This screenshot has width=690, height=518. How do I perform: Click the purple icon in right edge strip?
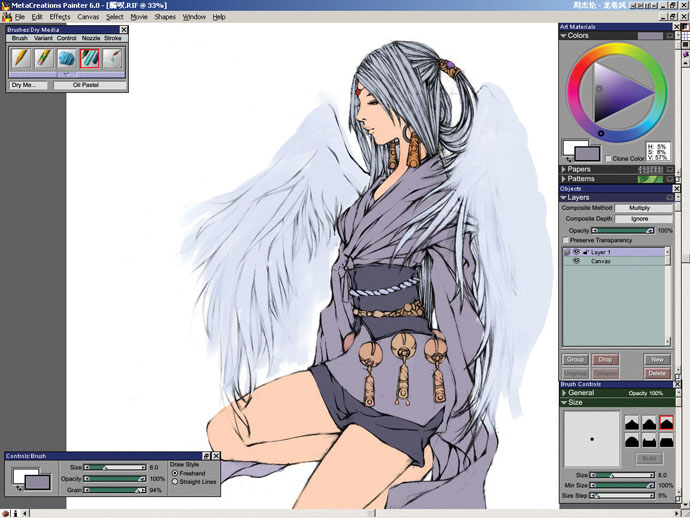(686, 54)
